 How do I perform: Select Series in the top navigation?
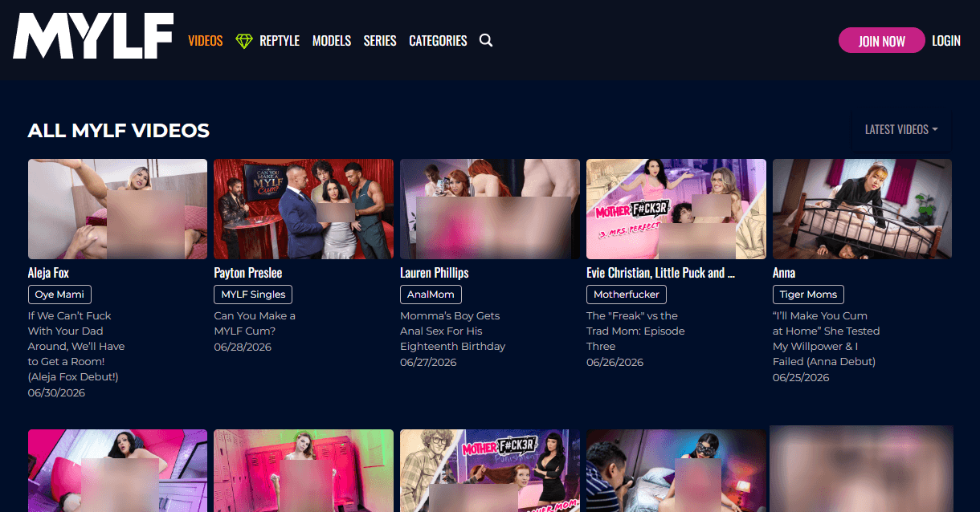click(x=380, y=41)
